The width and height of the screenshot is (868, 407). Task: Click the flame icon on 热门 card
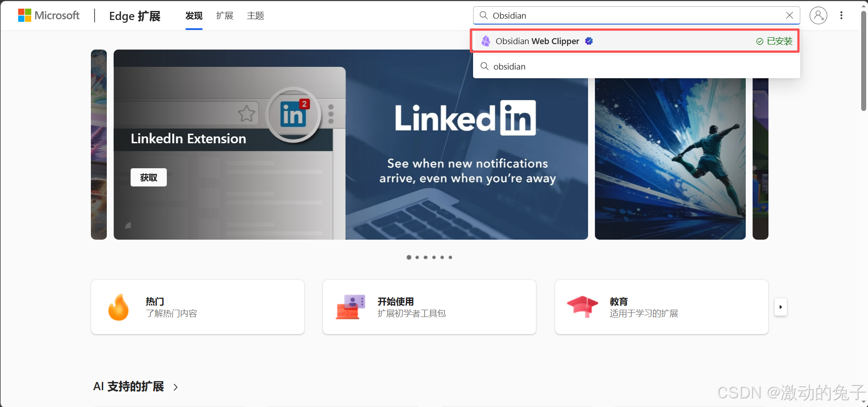pyautogui.click(x=119, y=307)
